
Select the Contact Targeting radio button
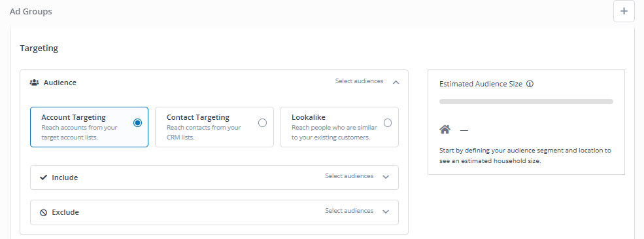pos(262,122)
